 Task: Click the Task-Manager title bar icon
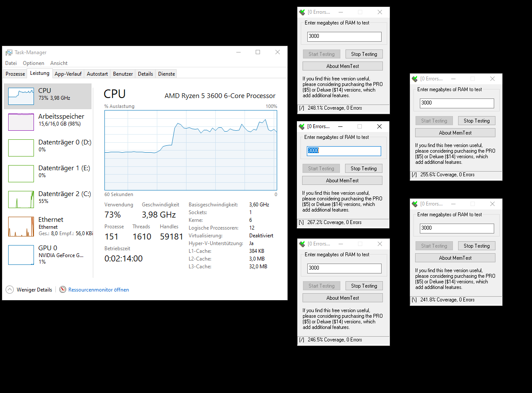(9, 52)
